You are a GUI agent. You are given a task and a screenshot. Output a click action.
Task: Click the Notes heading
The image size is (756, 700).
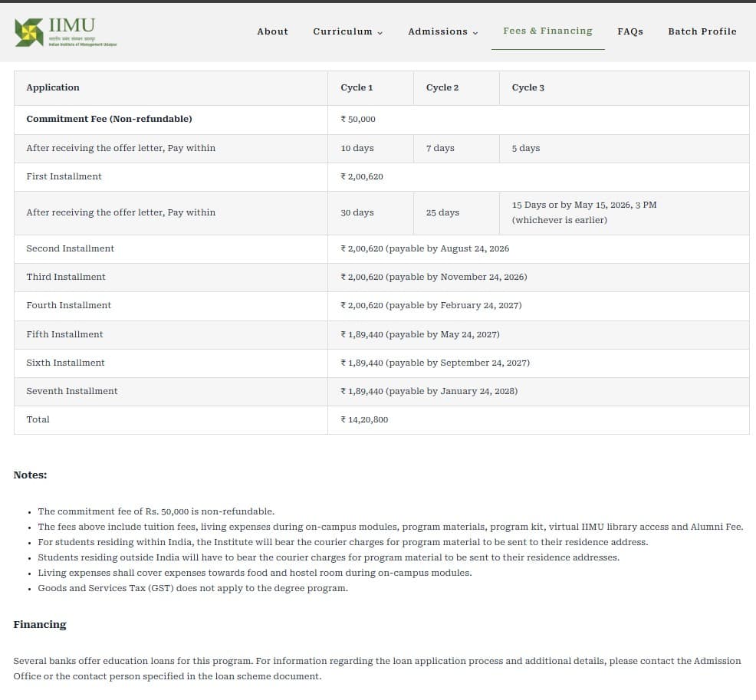click(30, 475)
